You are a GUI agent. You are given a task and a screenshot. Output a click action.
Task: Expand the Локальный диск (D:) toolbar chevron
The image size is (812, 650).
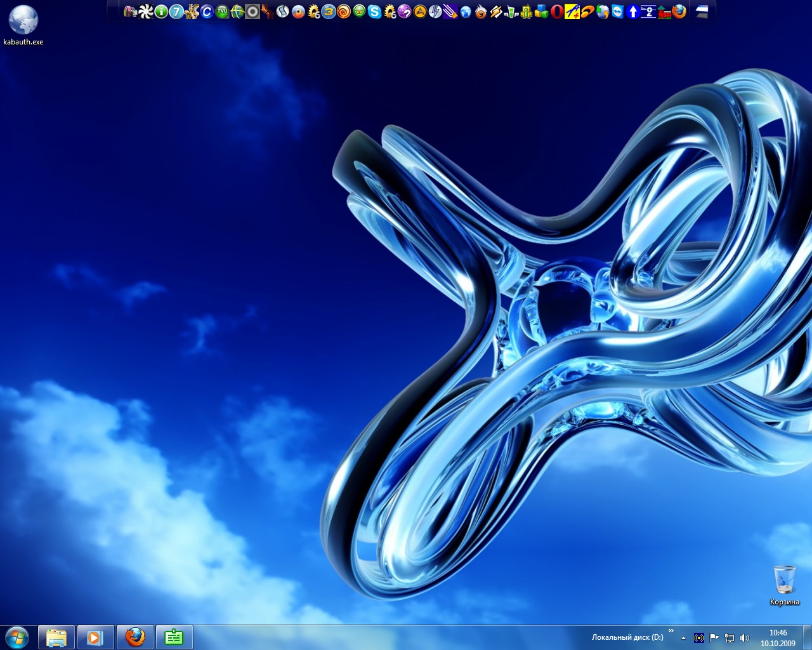pos(671,631)
